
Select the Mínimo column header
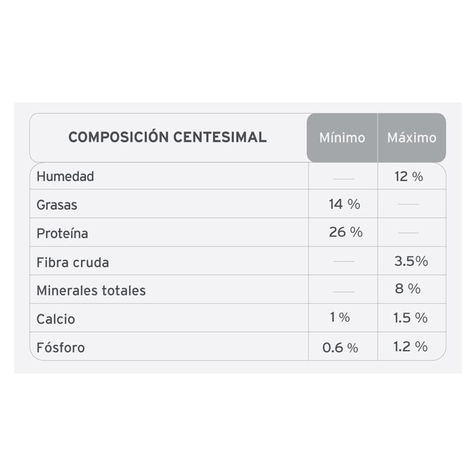pyautogui.click(x=342, y=137)
